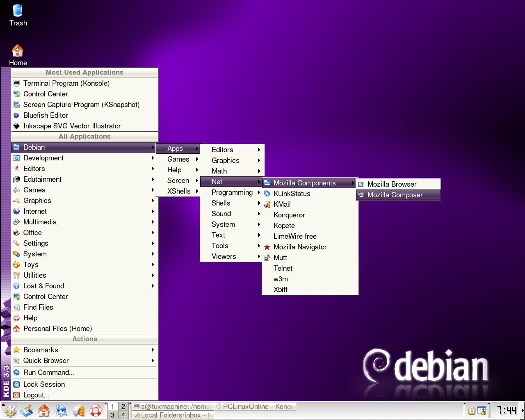The width and height of the screenshot is (525, 420).
Task: Switch to PCLinuxOnline Konqueror taskbar window
Action: pos(255,406)
